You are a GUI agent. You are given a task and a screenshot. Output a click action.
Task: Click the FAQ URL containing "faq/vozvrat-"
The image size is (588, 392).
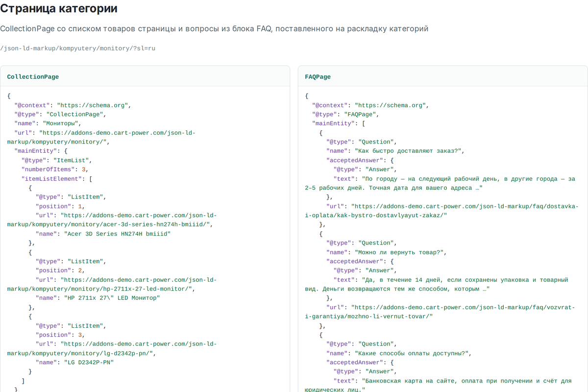pos(440,312)
